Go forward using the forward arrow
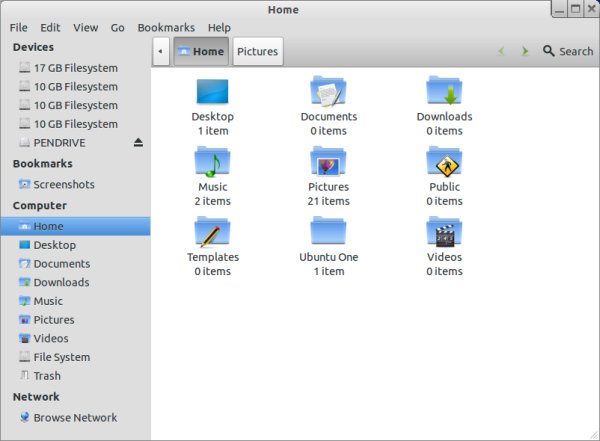The height and width of the screenshot is (441, 600). click(524, 51)
